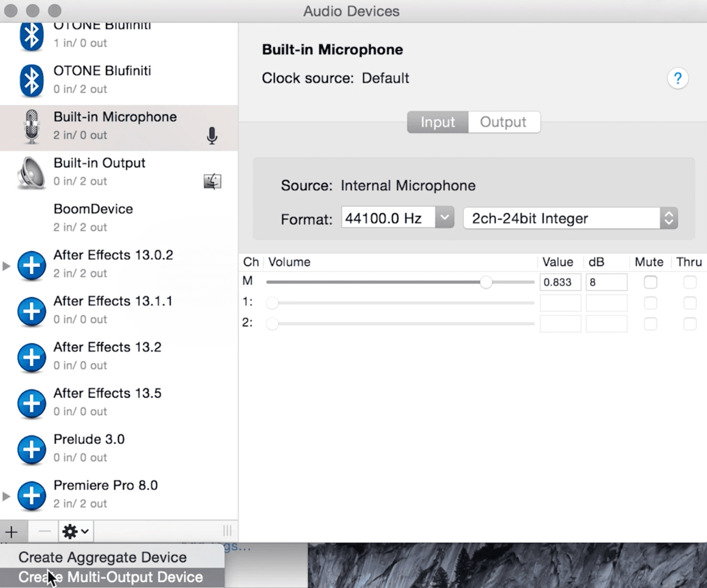Image resolution: width=707 pixels, height=588 pixels.
Task: Click the channel 2 volume slider
Action: pos(400,324)
